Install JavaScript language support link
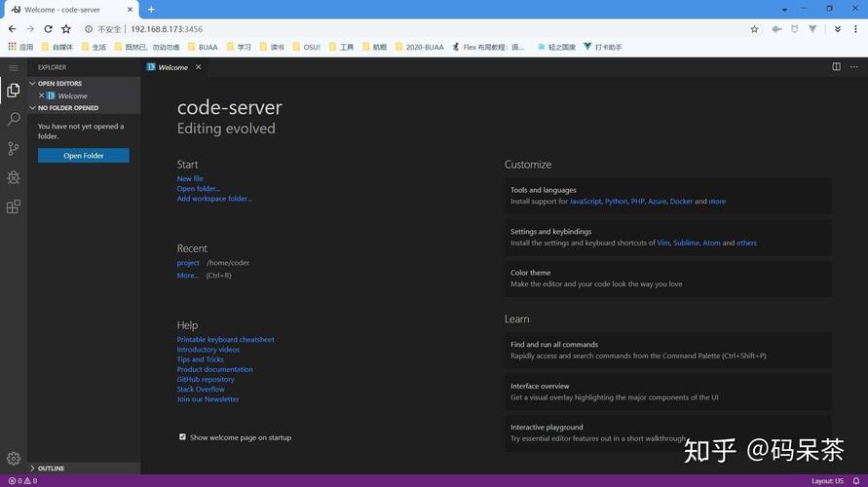Screen dimensions: 868x487 [x=585, y=202]
